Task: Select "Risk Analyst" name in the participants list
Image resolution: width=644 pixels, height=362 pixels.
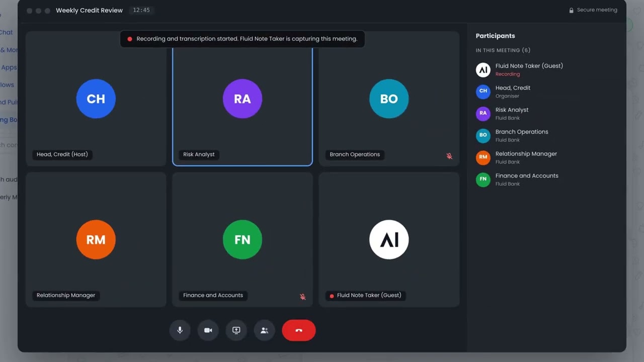Action: (x=512, y=110)
